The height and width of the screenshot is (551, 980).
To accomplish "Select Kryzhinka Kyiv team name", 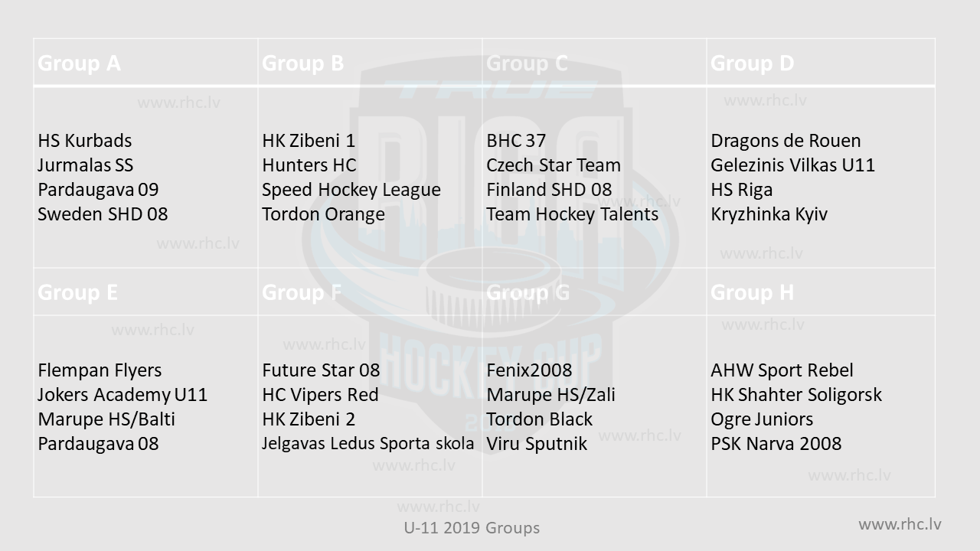I will pyautogui.click(x=769, y=214).
